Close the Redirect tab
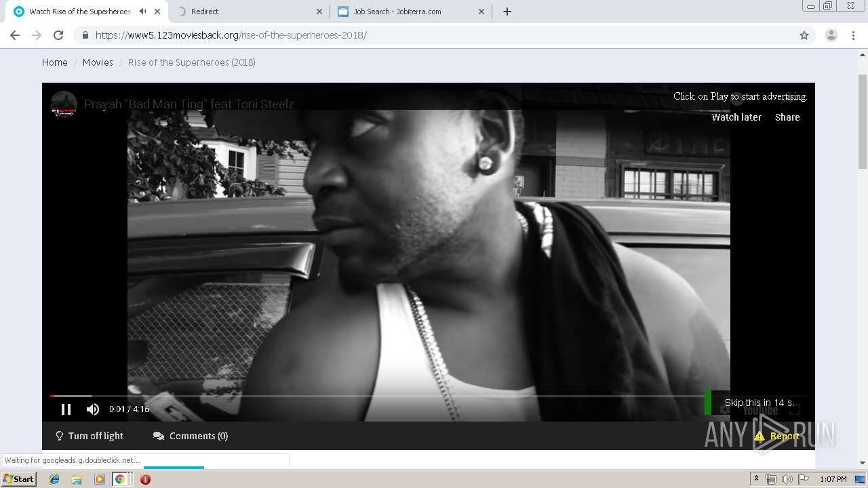The image size is (868, 488). coord(320,12)
